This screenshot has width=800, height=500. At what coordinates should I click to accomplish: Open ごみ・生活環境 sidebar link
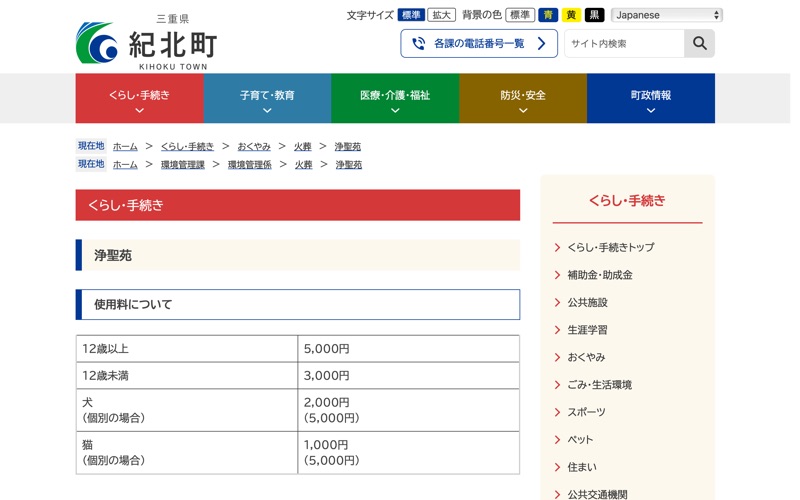[599, 385]
